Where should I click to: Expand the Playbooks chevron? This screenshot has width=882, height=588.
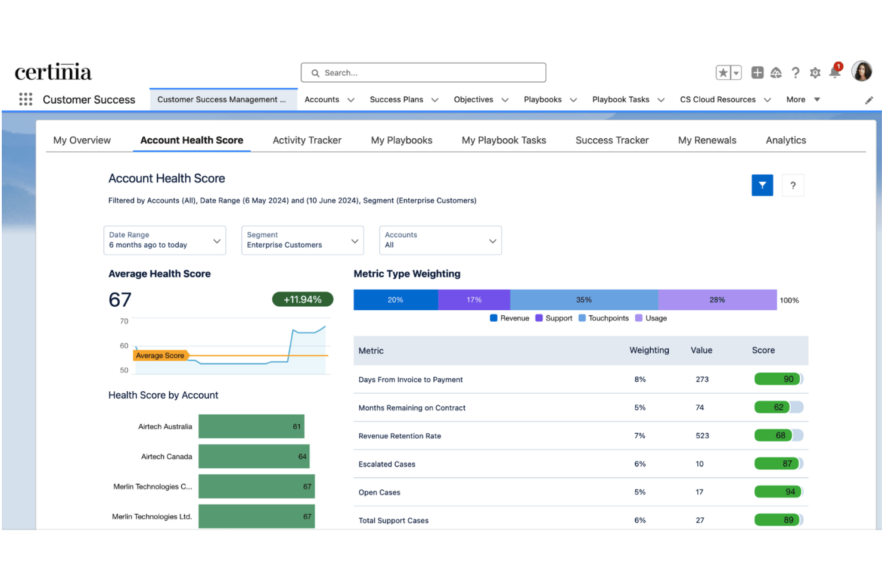point(573,100)
